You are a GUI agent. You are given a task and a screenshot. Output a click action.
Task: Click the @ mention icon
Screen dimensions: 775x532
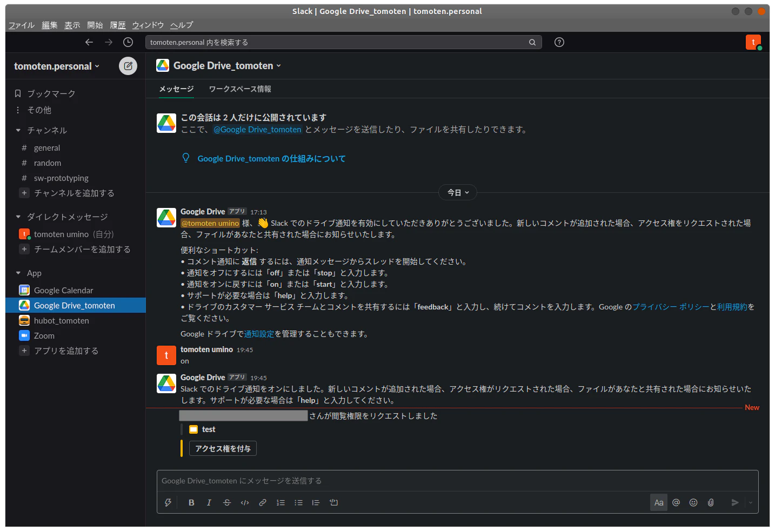point(676,502)
